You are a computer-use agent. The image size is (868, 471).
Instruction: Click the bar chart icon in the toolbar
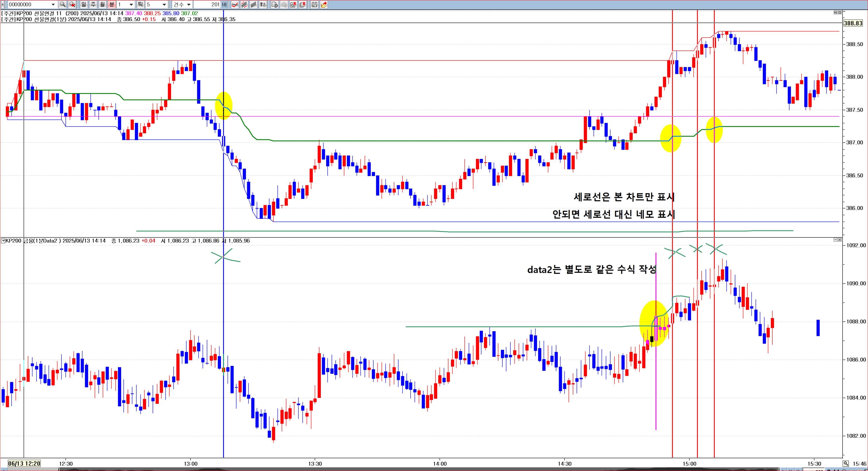(253, 4)
